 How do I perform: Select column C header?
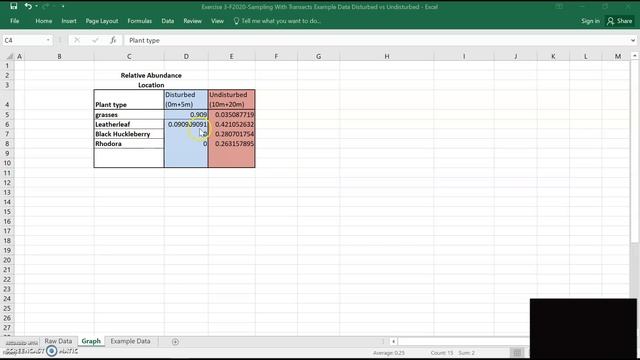[129, 56]
